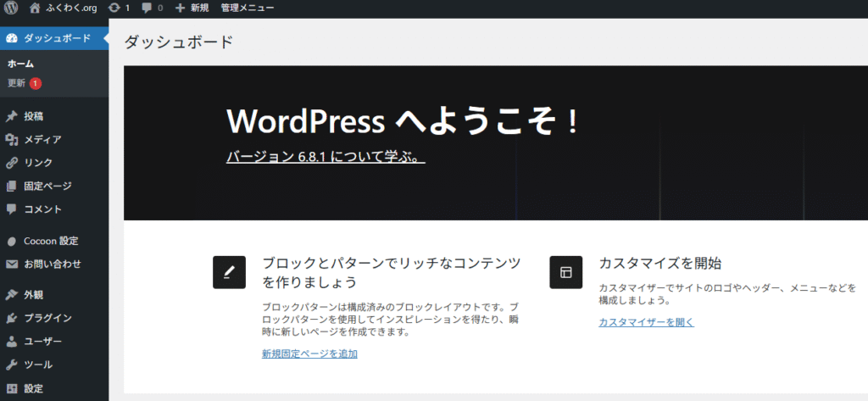Click the red update count badge
This screenshot has width=868, height=401.
point(36,84)
